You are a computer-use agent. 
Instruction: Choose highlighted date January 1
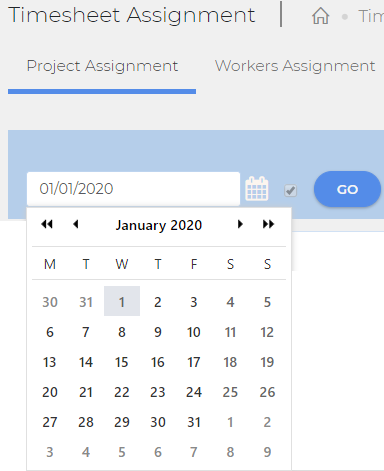pyautogui.click(x=122, y=302)
